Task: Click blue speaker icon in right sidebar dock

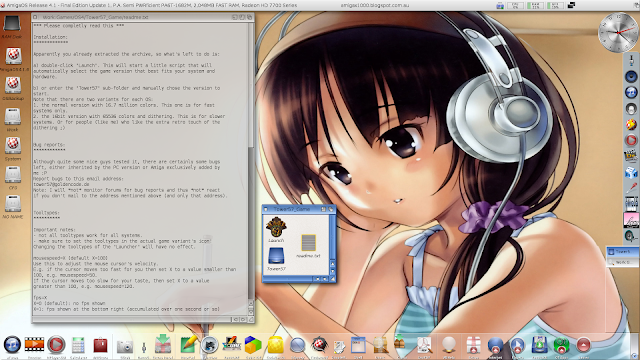Action: tap(631, 76)
